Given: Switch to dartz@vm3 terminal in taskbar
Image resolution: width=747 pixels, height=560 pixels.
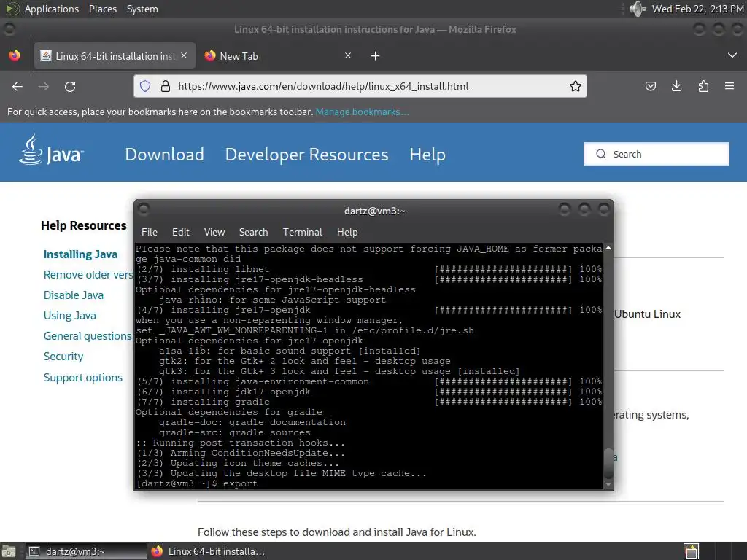Looking at the screenshot, I should tap(86, 551).
